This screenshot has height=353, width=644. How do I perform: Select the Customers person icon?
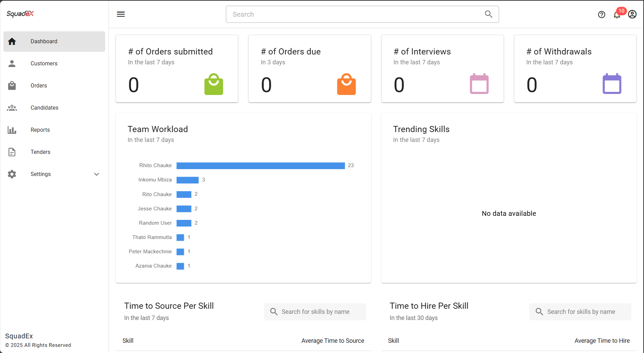[12, 63]
